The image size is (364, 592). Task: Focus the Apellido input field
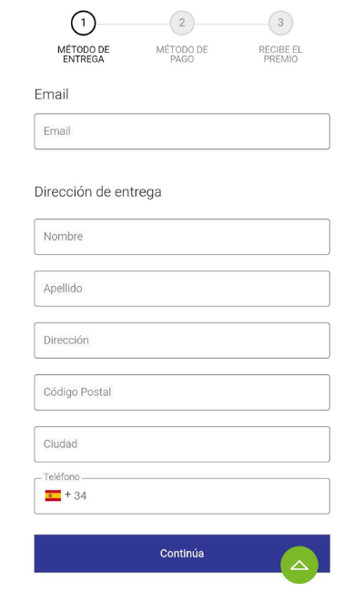[182, 289]
